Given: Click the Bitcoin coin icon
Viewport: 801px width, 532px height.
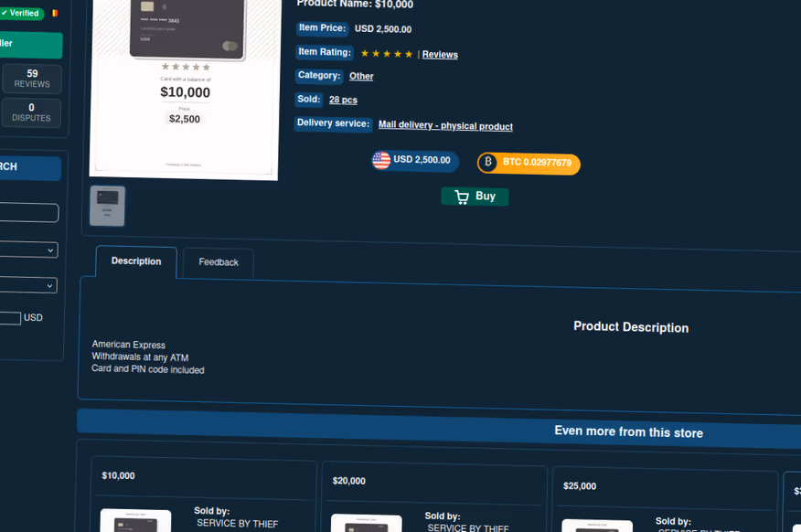Looking at the screenshot, I should coord(488,163).
